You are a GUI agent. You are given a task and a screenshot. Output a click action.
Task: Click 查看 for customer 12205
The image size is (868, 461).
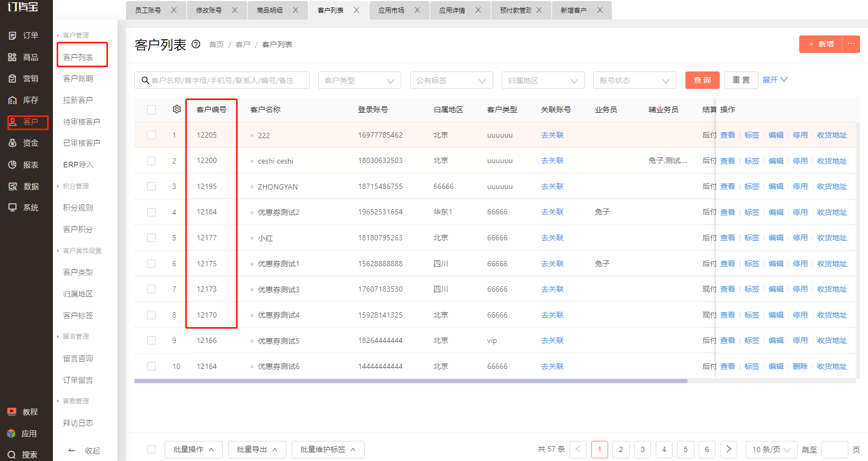[728, 135]
